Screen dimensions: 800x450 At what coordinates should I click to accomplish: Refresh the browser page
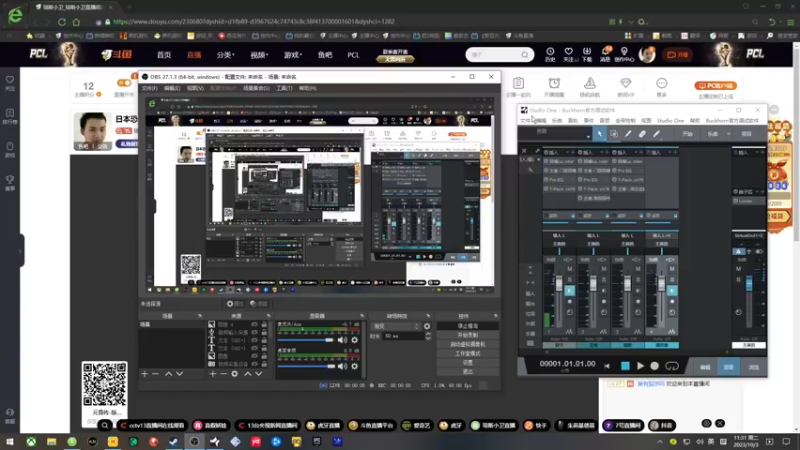pos(62,22)
